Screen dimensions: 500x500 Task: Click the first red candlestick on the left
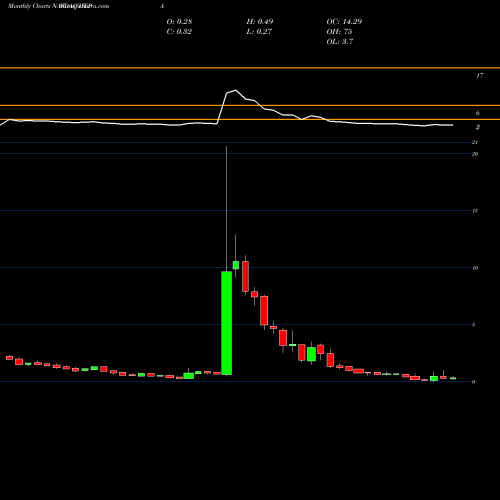[x=9, y=358]
